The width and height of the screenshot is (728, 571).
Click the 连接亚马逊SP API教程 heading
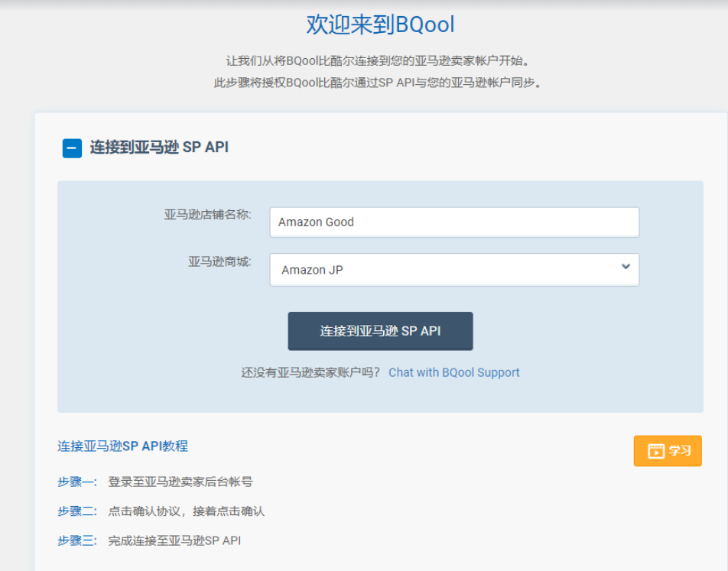(x=122, y=446)
